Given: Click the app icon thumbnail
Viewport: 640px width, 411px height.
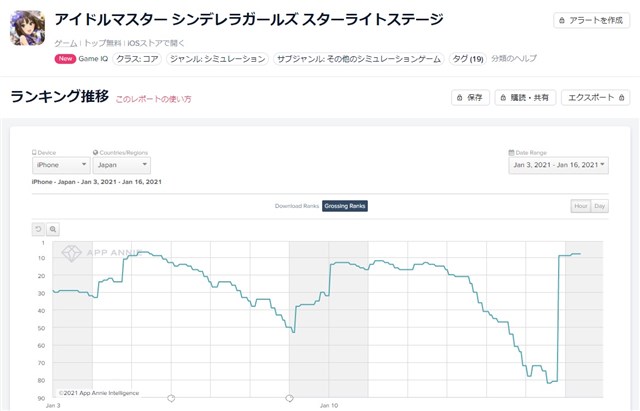Looking at the screenshot, I should [27, 28].
